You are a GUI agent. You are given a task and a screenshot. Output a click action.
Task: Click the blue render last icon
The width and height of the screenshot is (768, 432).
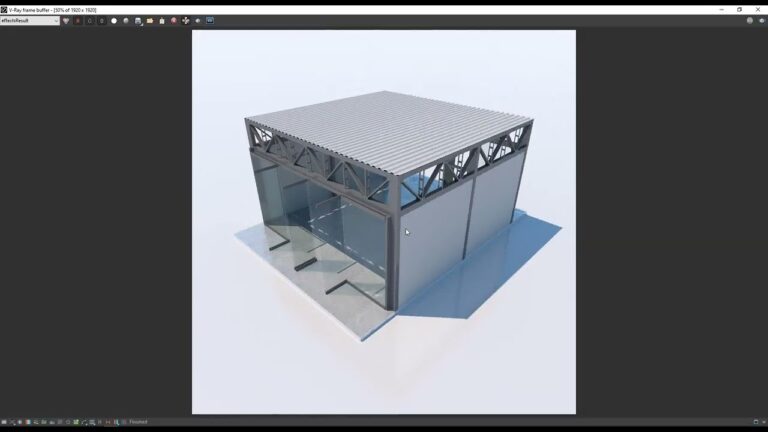210,20
